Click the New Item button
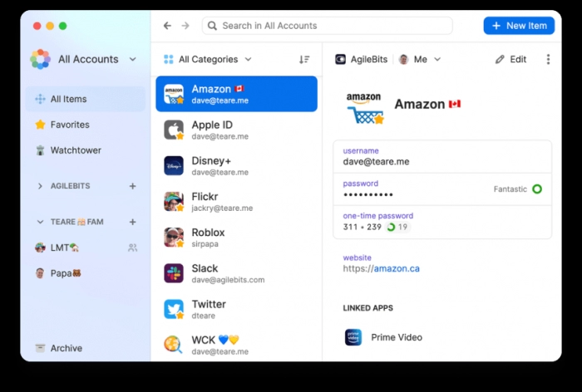 [x=519, y=26]
